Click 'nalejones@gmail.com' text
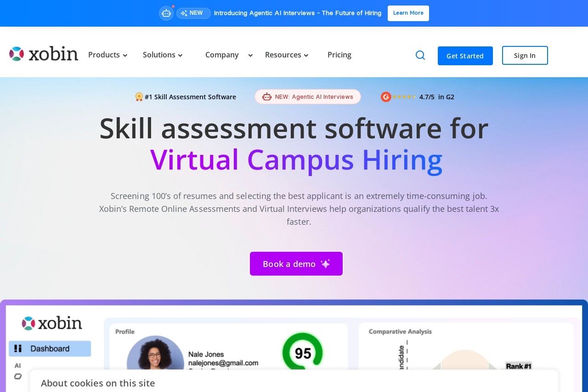The width and height of the screenshot is (588, 392). (x=223, y=363)
